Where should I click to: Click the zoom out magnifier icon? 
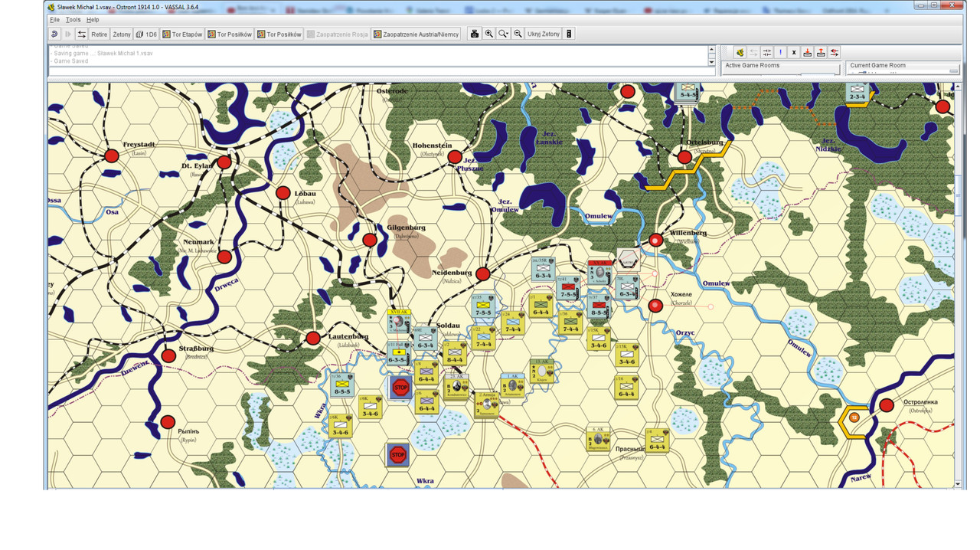point(518,34)
